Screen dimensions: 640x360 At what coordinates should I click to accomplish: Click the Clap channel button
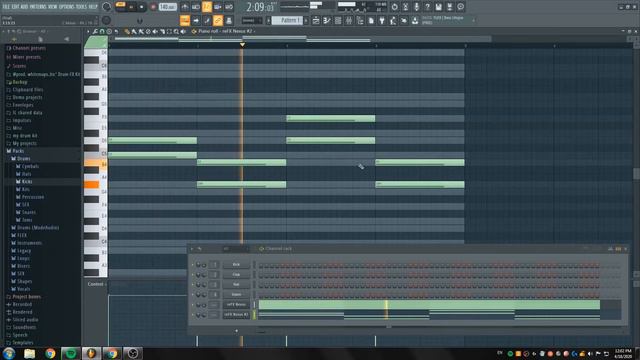(x=236, y=275)
